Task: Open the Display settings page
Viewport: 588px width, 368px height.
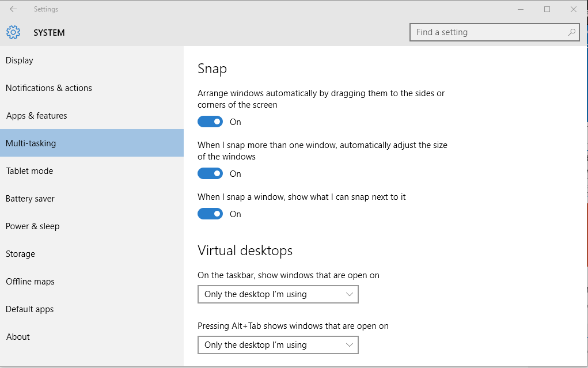Action: (20, 60)
